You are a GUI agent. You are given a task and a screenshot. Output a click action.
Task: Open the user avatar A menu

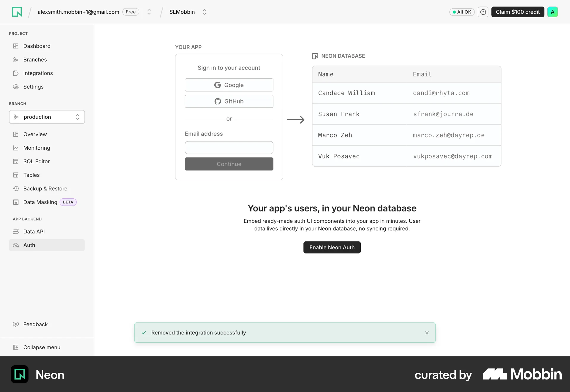click(x=552, y=12)
